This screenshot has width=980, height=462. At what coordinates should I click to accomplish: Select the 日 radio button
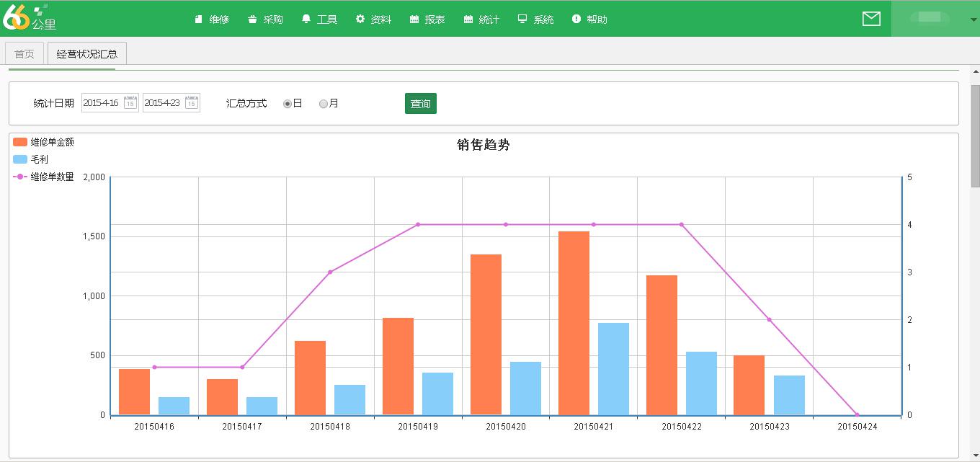coord(288,104)
